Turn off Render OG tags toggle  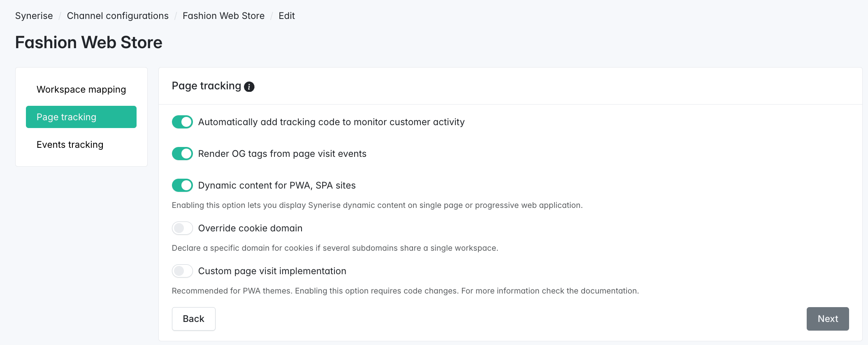[x=182, y=154]
